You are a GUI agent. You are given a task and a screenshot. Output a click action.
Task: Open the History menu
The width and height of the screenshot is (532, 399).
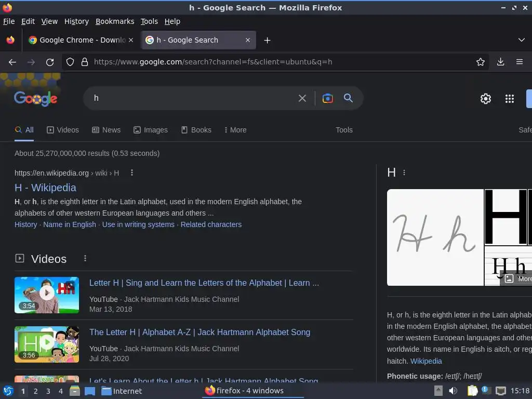tap(77, 21)
